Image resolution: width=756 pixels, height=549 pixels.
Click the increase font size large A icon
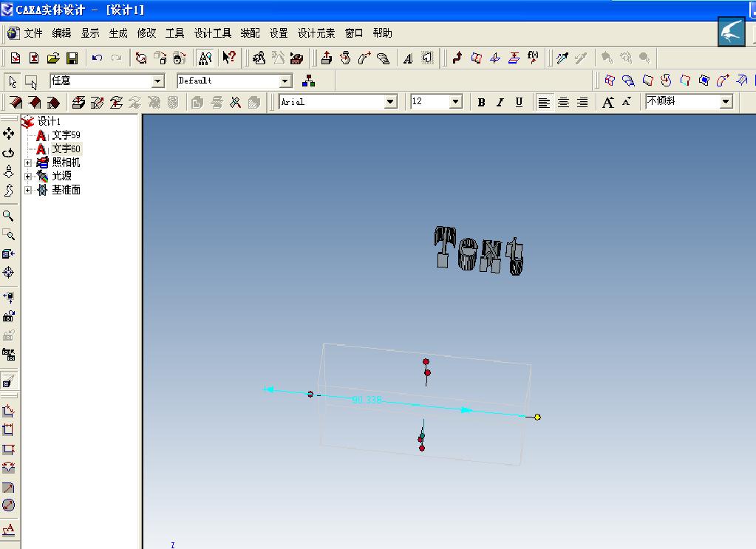click(x=608, y=102)
